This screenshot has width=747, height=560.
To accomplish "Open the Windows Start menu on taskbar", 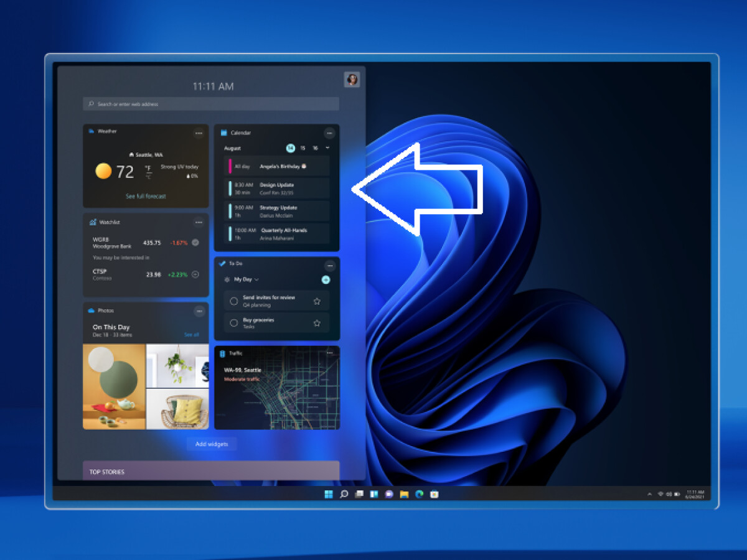I will click(329, 494).
